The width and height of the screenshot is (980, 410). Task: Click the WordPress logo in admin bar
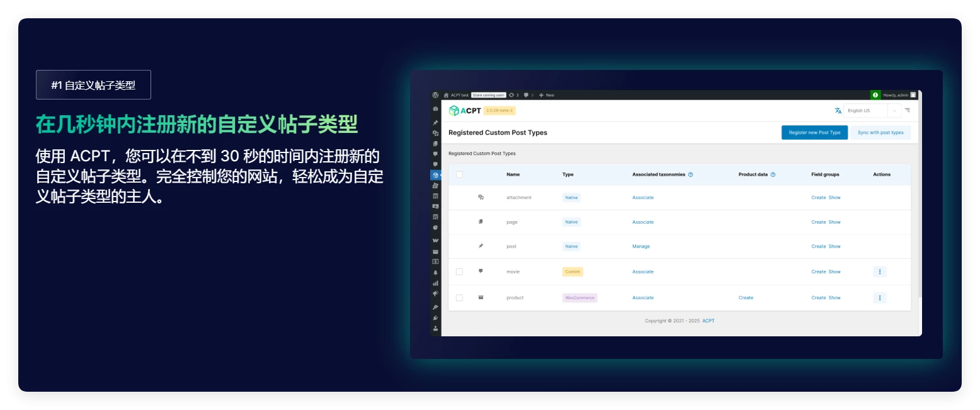(x=435, y=95)
